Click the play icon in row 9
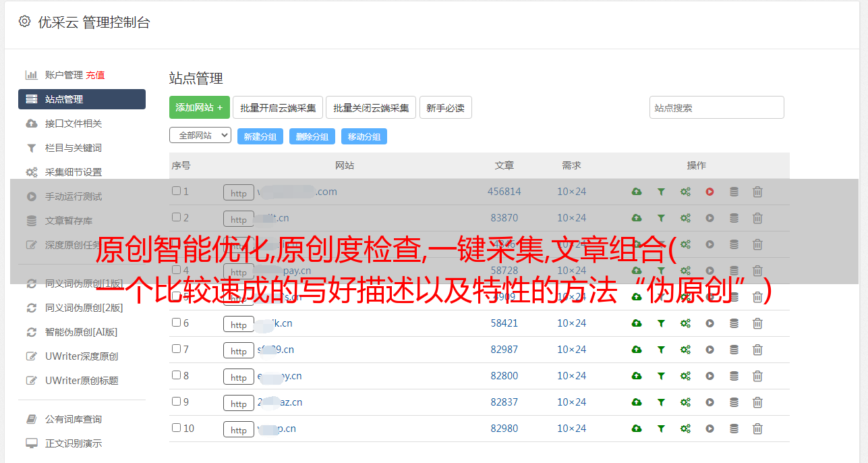 click(x=710, y=402)
